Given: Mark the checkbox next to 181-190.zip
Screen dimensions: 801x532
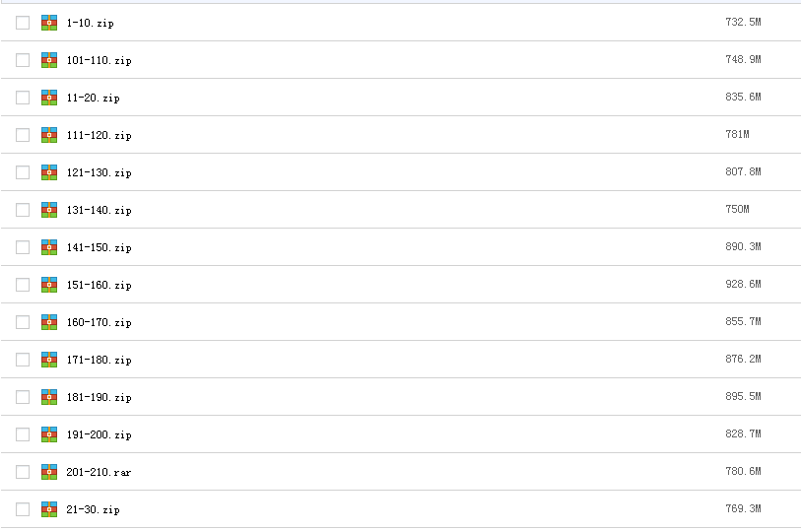Looking at the screenshot, I should click(23, 397).
